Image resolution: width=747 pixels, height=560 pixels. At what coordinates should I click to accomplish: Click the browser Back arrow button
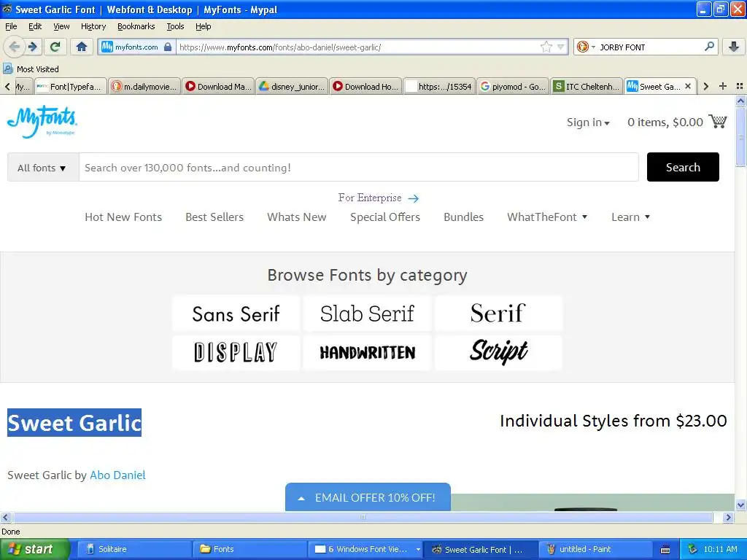15,47
